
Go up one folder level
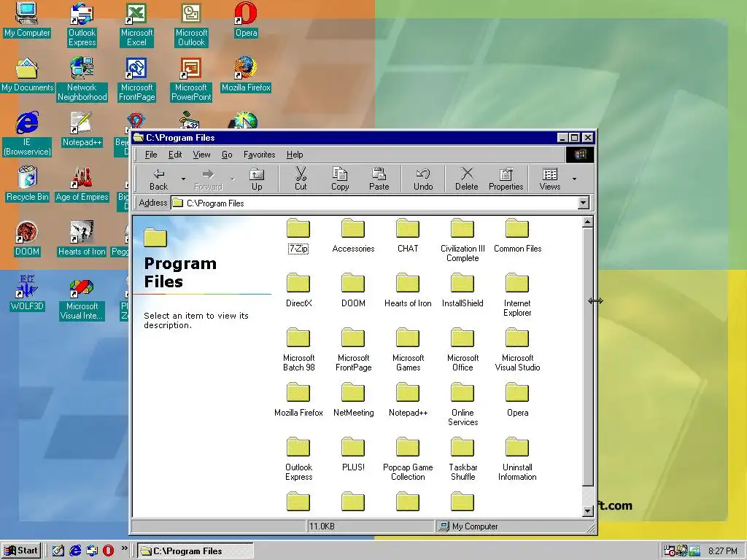[x=257, y=179]
